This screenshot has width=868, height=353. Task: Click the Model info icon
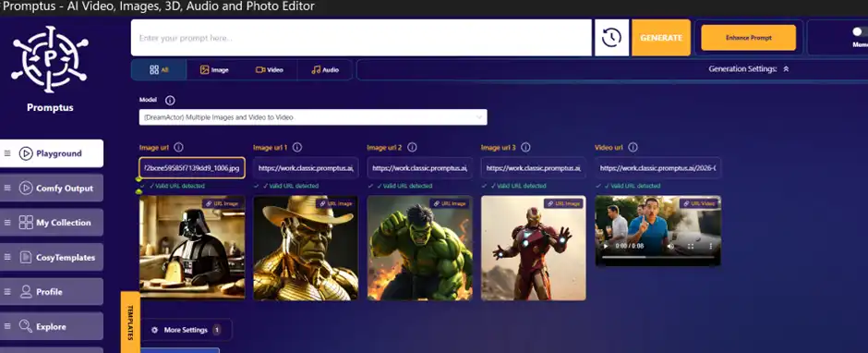[170, 101]
